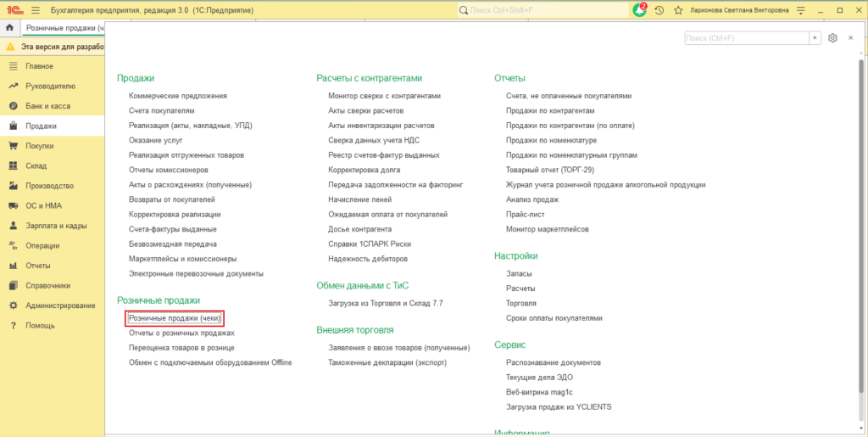
Task: Click the Зарплата и кадры person icon
Action: [x=14, y=226]
